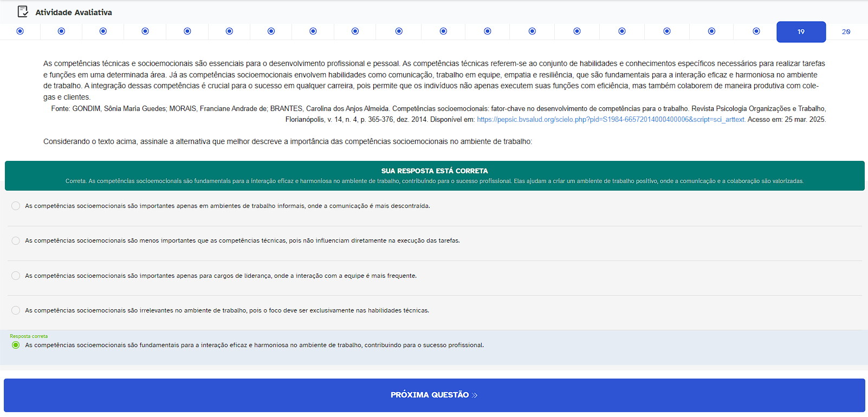Select the green correct-answer radio button
The width and height of the screenshot is (868, 417).
click(x=16, y=345)
